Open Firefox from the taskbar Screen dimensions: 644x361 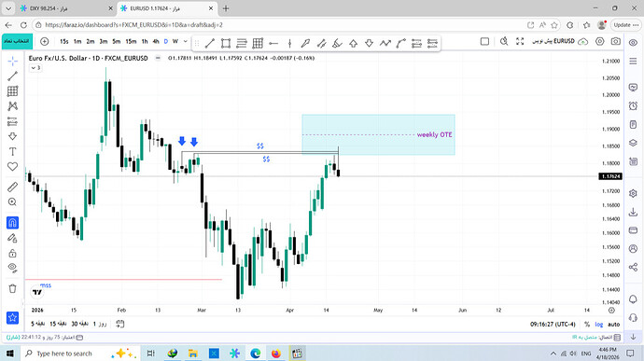(276, 354)
